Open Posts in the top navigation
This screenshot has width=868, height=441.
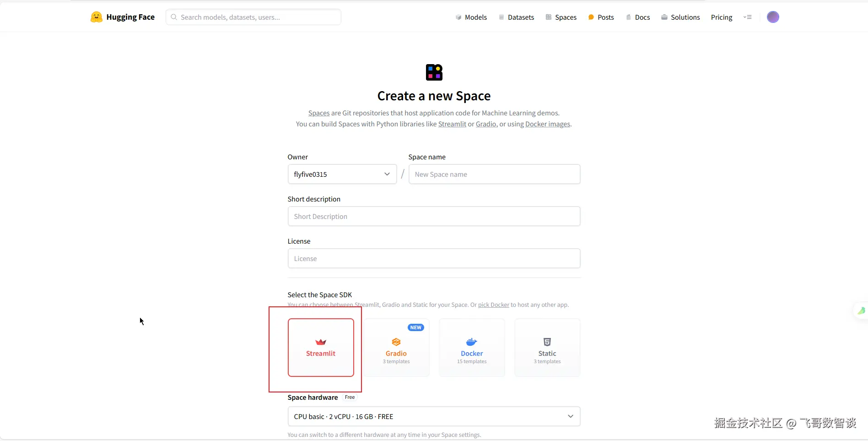click(x=601, y=17)
